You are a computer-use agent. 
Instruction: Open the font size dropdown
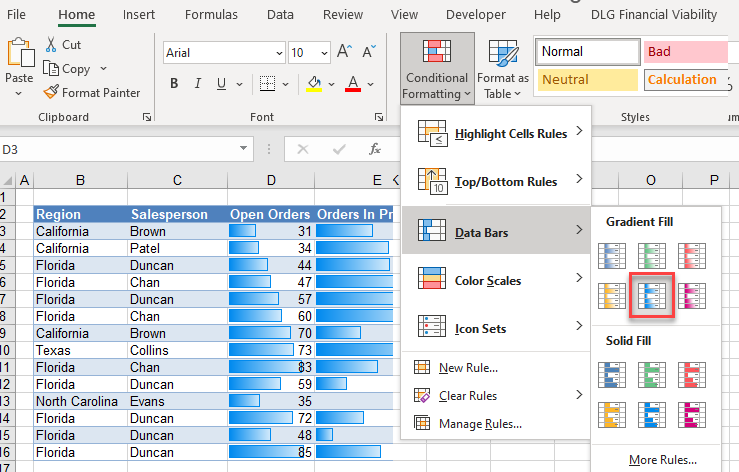(x=322, y=52)
